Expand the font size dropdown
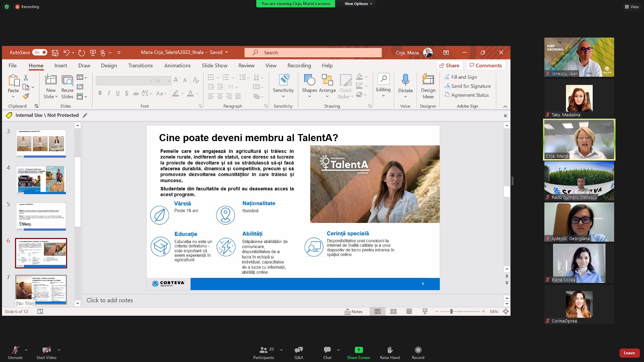644x362 pixels. (x=169, y=81)
